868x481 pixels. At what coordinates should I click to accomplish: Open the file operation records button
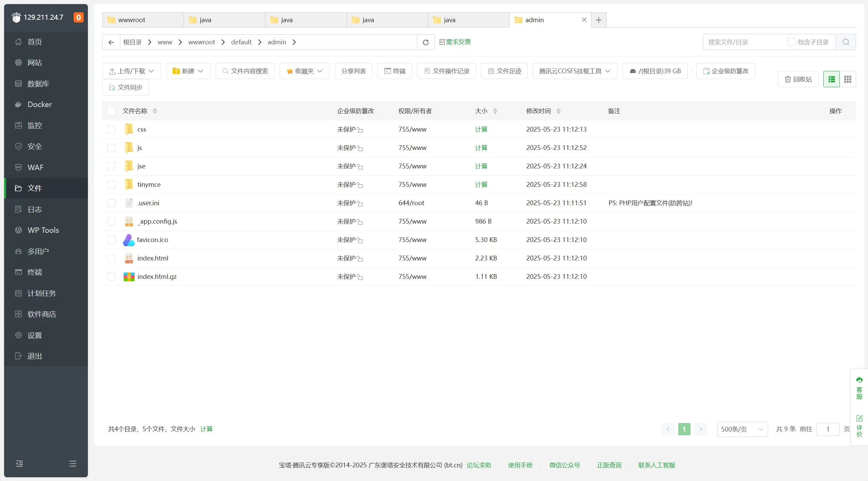(x=446, y=71)
